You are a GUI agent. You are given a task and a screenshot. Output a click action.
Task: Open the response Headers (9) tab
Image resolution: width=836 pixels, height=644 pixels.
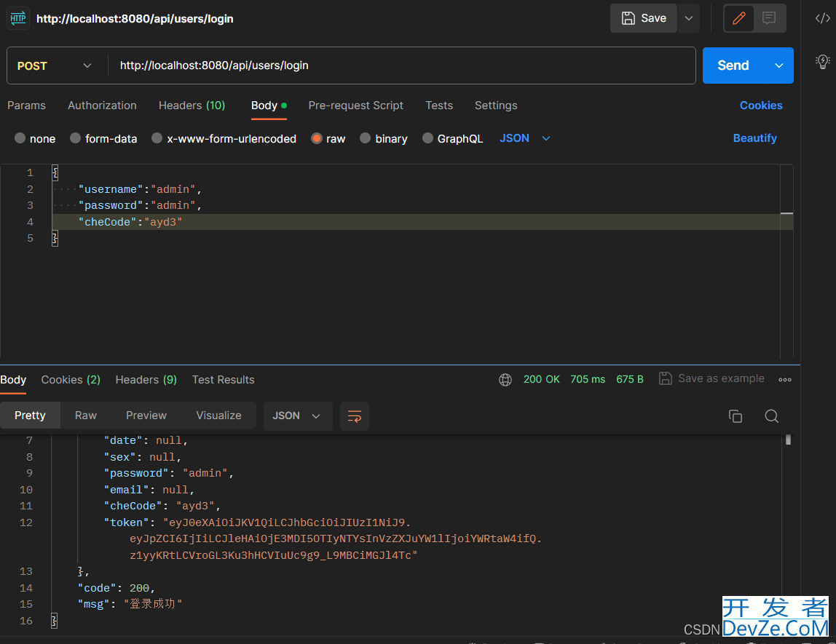click(146, 380)
